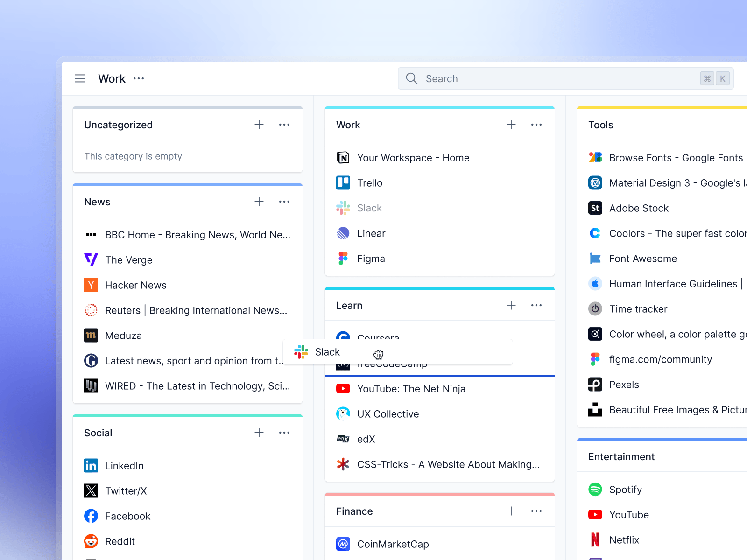Select the Tools category header
Screen dimensions: 747x560
point(601,125)
